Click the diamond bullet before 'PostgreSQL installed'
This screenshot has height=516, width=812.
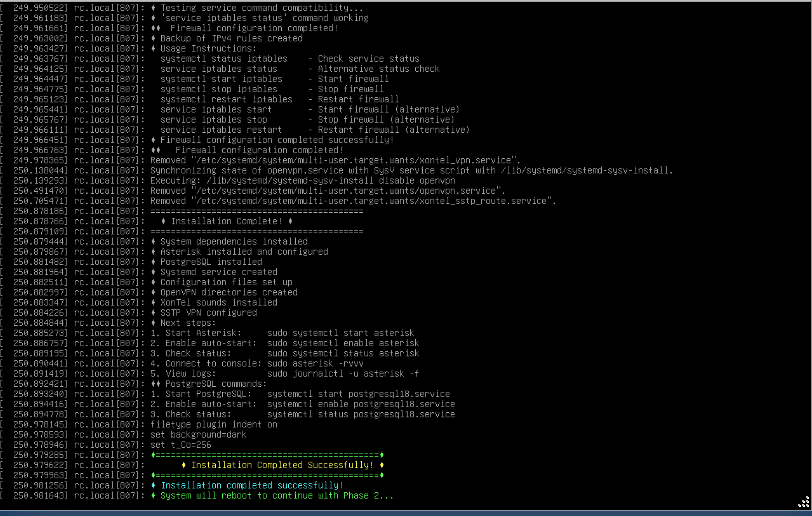(152, 261)
